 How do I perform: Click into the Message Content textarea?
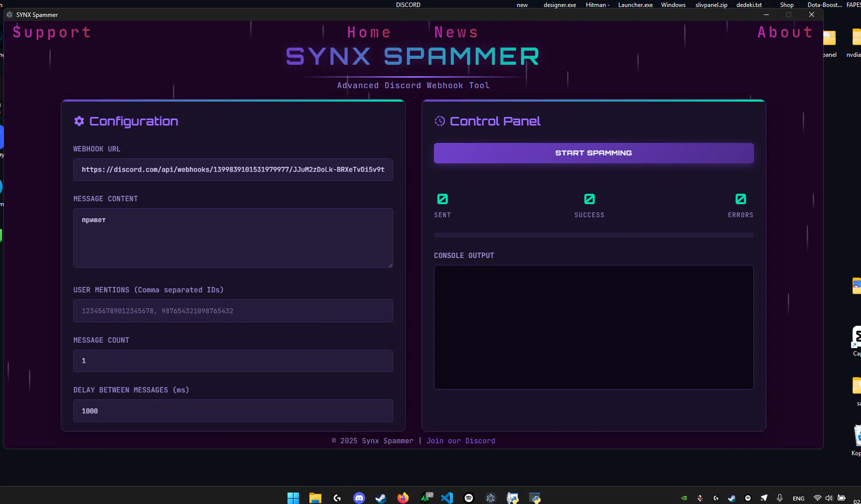click(233, 238)
